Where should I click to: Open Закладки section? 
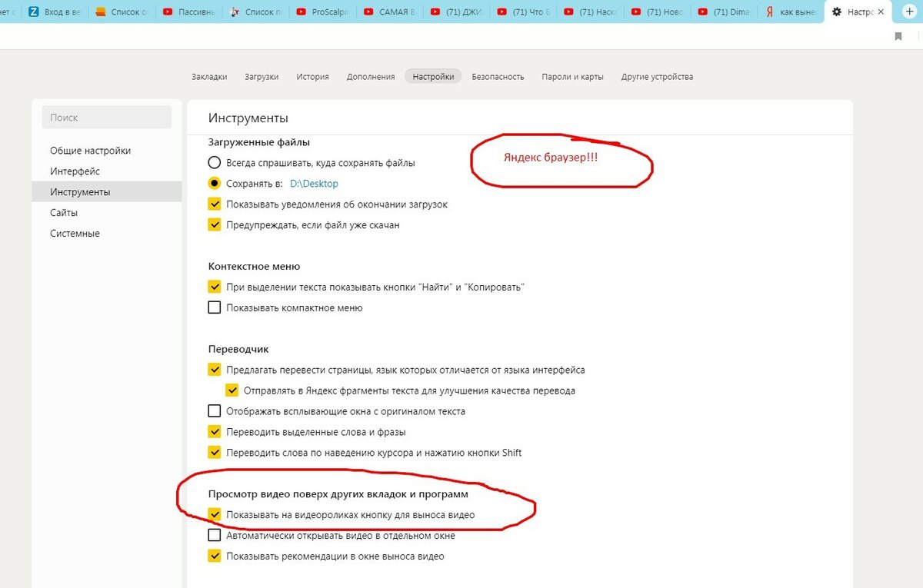(209, 76)
